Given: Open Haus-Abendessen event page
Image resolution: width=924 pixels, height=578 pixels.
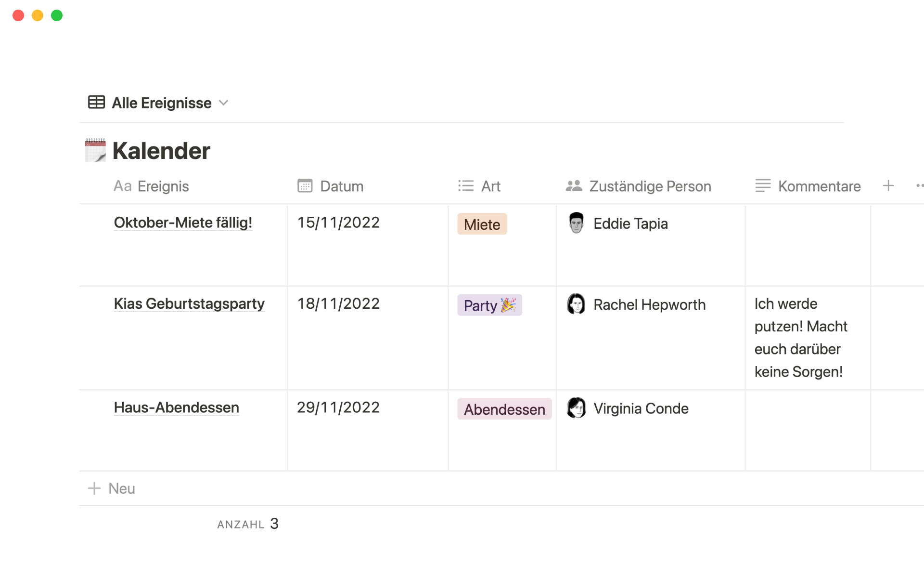Looking at the screenshot, I should click(x=176, y=407).
